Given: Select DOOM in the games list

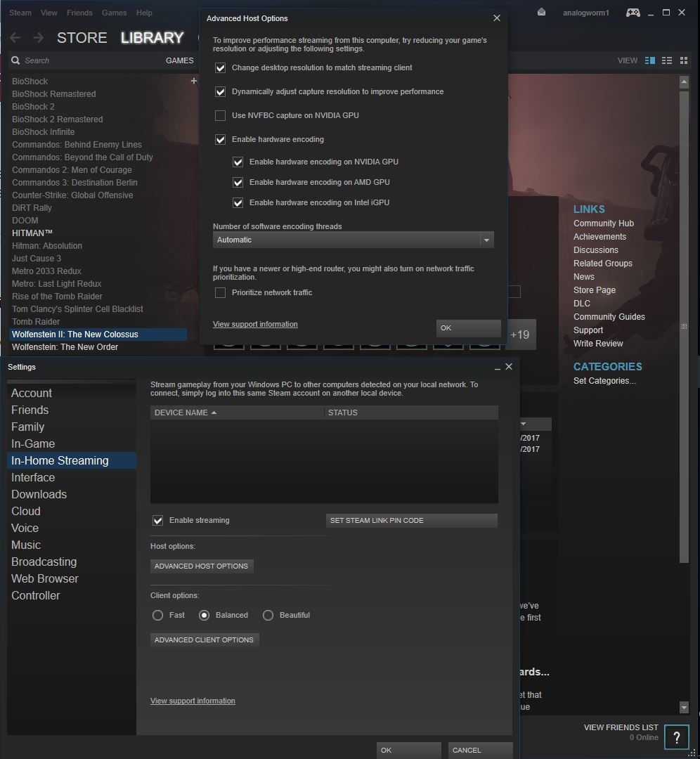Looking at the screenshot, I should pyautogui.click(x=25, y=220).
